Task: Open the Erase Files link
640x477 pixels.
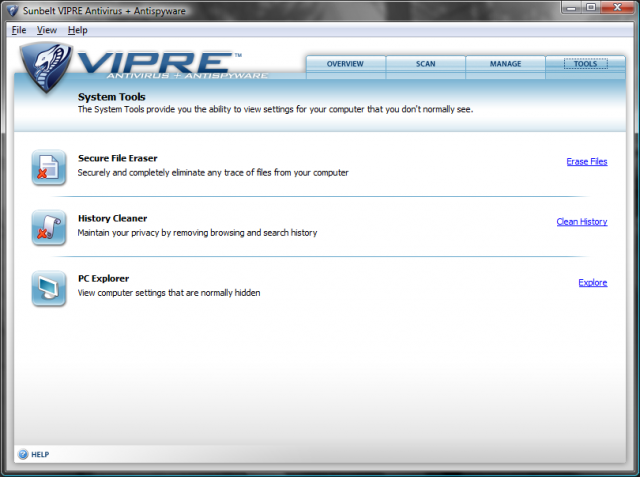Action: [x=587, y=162]
